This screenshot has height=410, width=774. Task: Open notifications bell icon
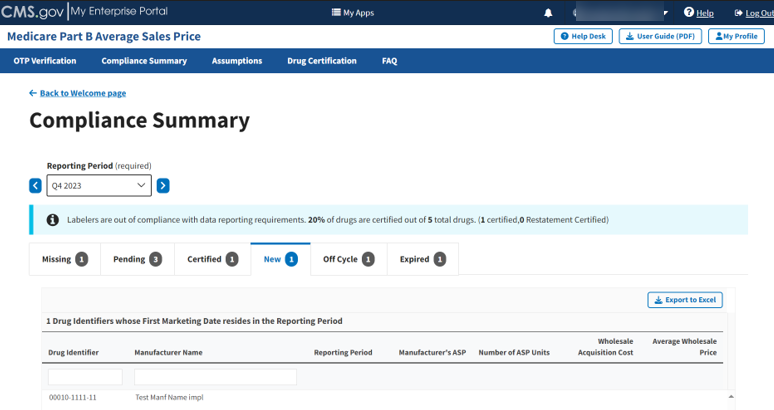(x=548, y=13)
